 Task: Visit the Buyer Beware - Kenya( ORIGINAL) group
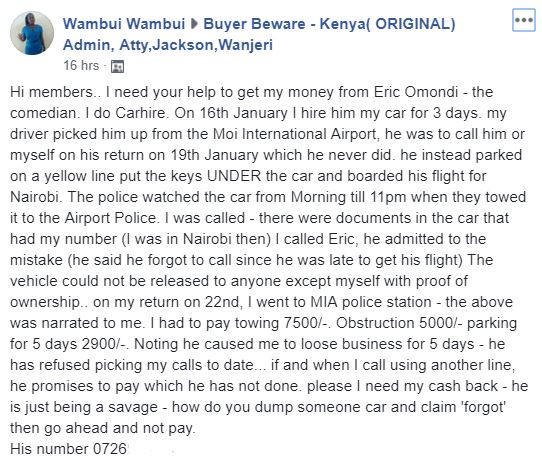click(329, 24)
